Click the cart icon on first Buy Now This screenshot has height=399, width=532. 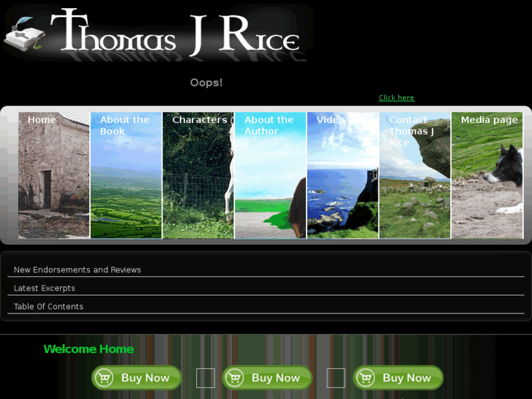(104, 378)
